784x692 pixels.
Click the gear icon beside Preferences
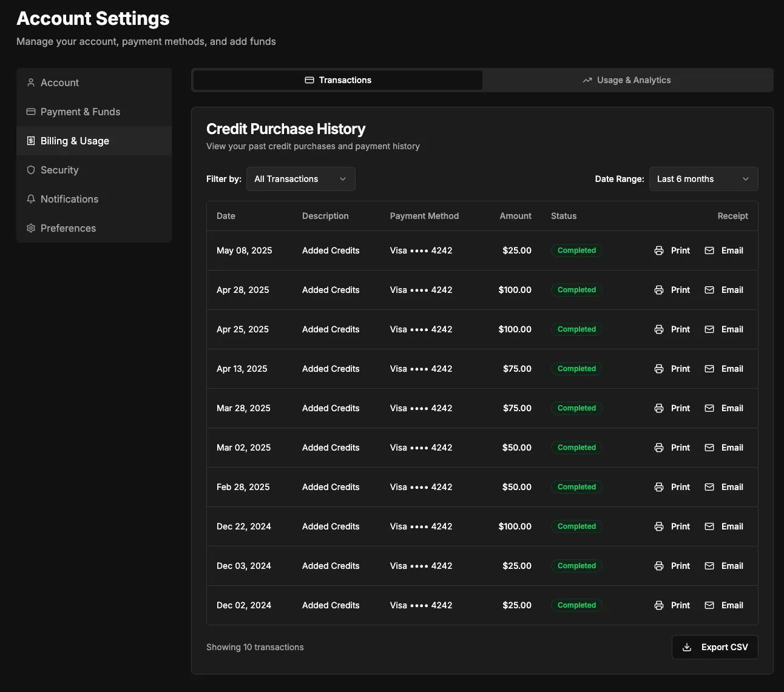coord(31,228)
